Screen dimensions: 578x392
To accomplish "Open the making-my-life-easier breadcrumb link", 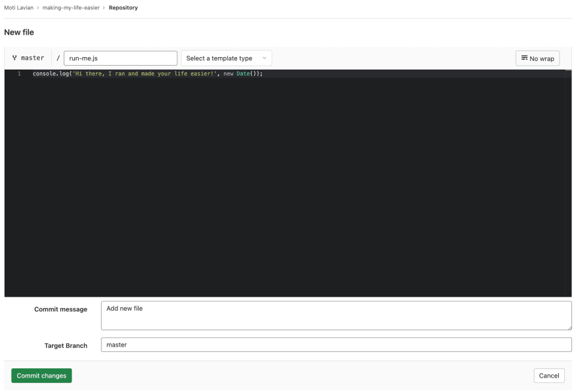I will [x=71, y=8].
